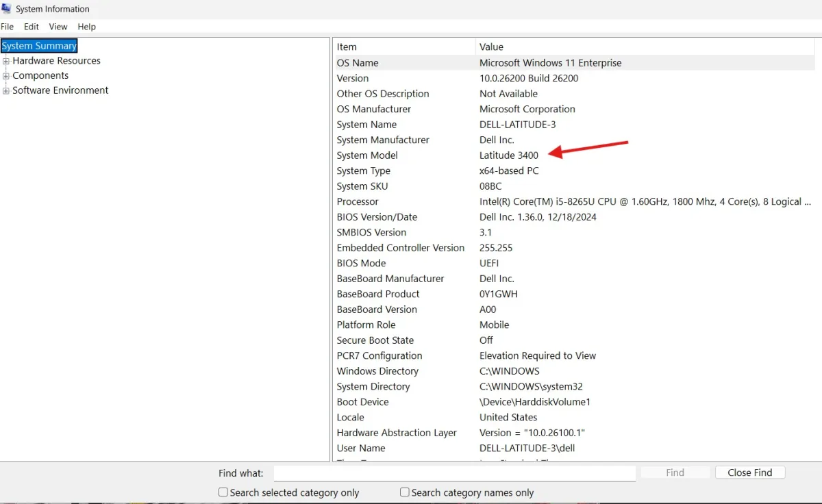The image size is (822, 504).
Task: Click the Find button
Action: click(675, 473)
